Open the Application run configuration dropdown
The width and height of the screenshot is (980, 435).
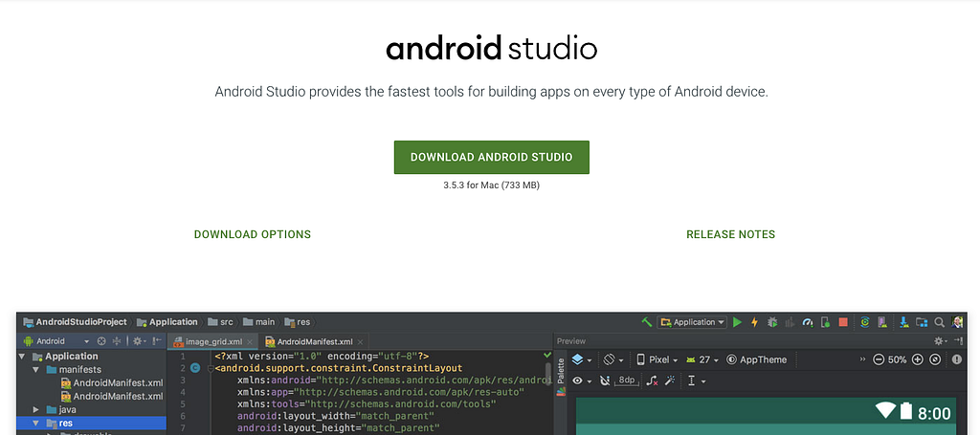692,322
